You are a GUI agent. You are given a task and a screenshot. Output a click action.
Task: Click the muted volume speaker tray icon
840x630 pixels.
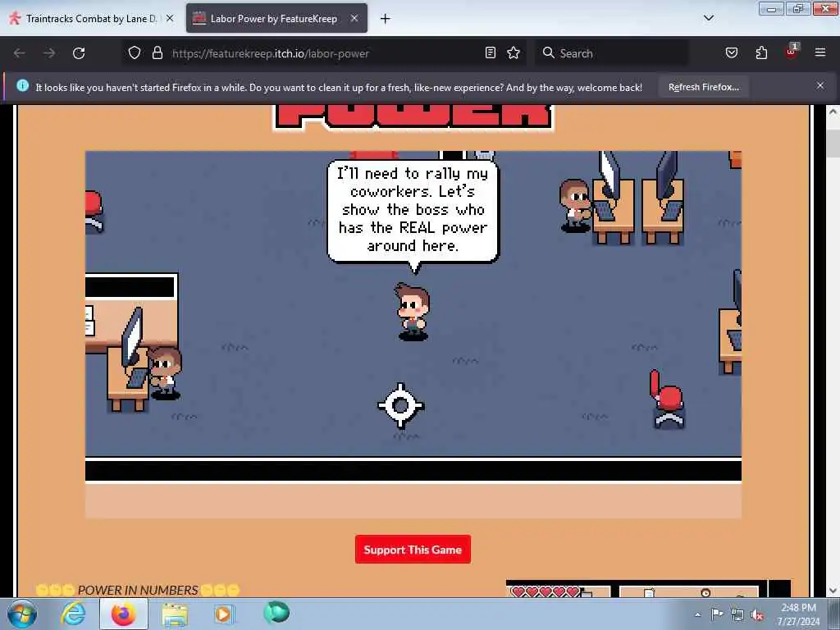tap(757, 615)
